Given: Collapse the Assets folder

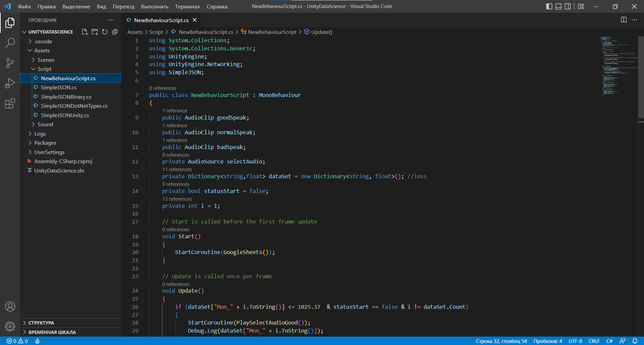Looking at the screenshot, I should click(70, 50).
